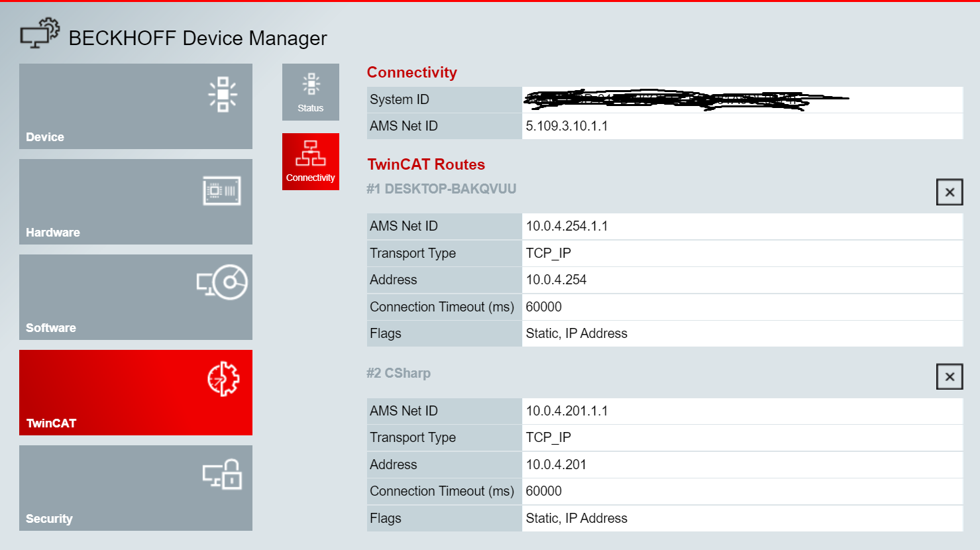Switch to the Status sub-tab
This screenshot has height=550, width=980.
[311, 92]
